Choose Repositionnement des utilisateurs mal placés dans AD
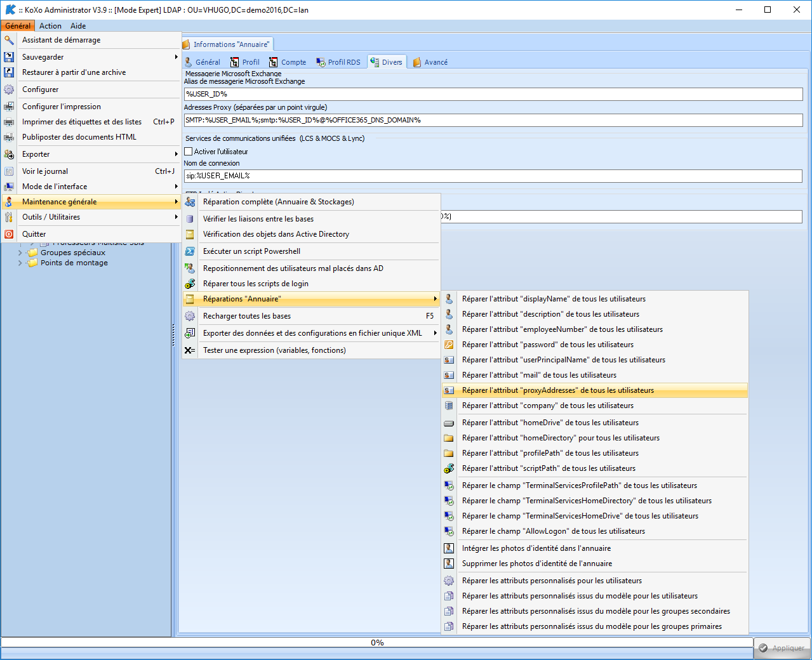The height and width of the screenshot is (660, 812). [x=311, y=268]
